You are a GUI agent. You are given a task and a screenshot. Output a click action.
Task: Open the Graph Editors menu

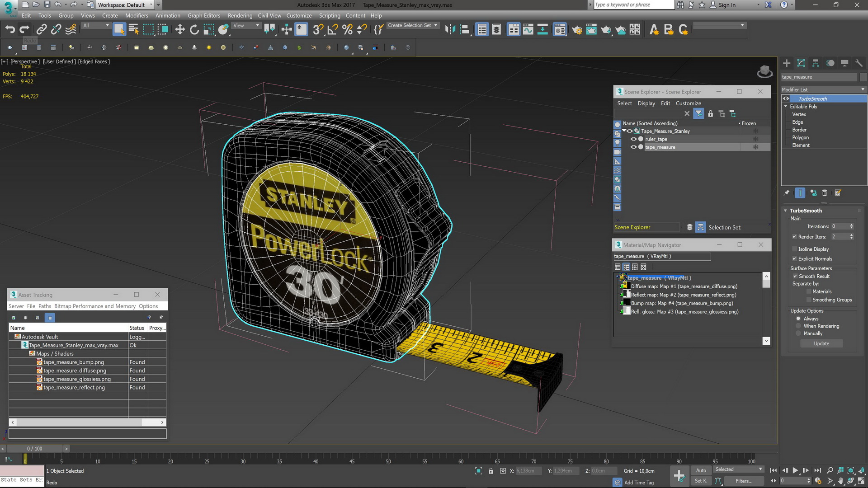(204, 15)
